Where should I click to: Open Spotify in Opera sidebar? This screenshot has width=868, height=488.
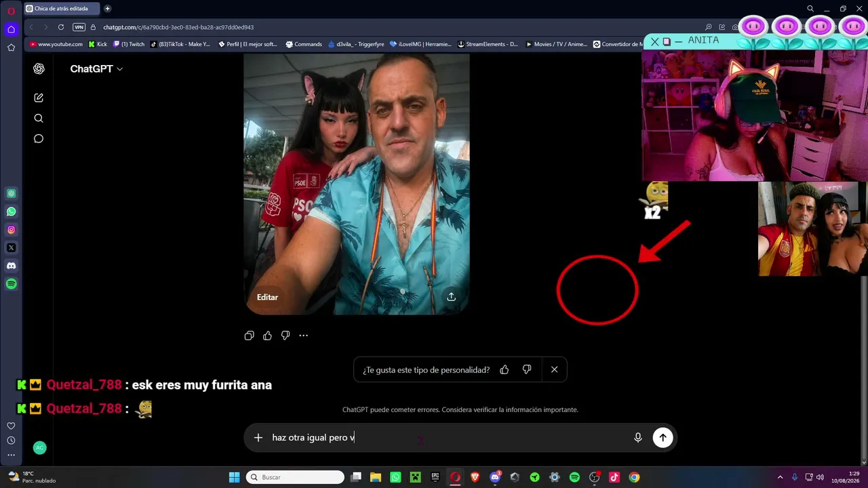[x=11, y=284]
